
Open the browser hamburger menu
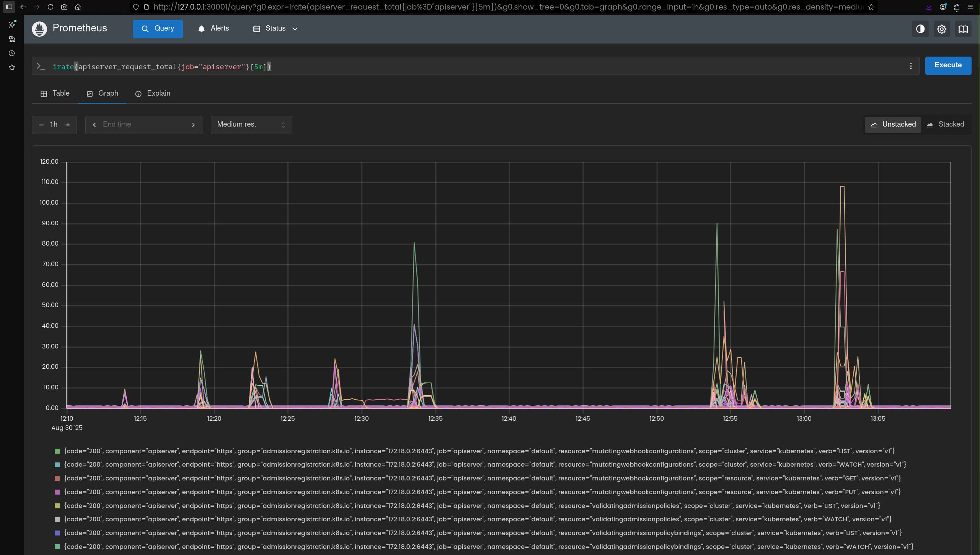click(x=970, y=7)
